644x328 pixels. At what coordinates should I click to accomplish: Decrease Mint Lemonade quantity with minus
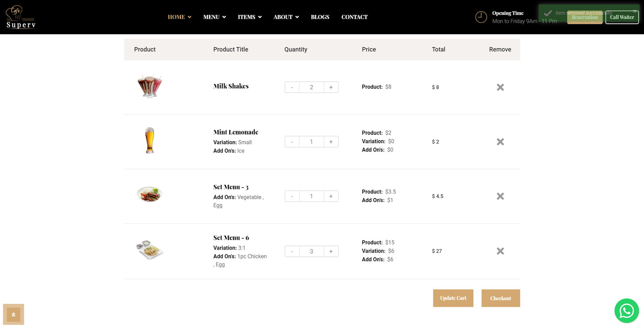coord(292,142)
